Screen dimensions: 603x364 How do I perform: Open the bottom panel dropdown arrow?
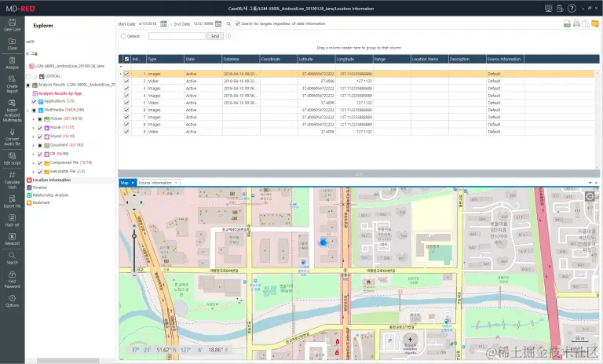[590, 183]
